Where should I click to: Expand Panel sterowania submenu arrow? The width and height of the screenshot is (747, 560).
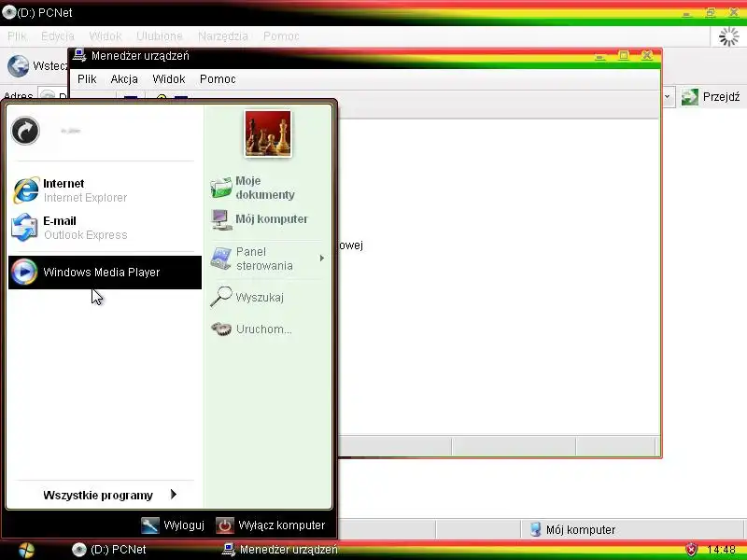322,259
